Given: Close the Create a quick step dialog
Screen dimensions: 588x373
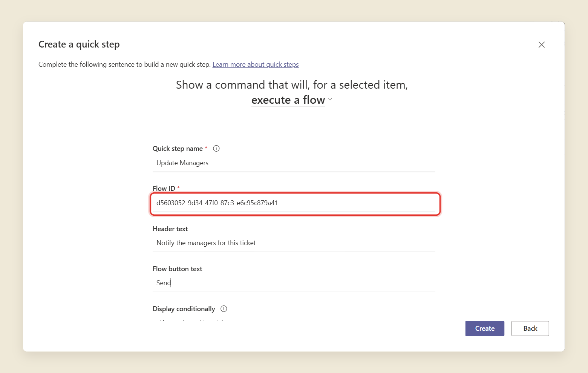Looking at the screenshot, I should (x=542, y=45).
